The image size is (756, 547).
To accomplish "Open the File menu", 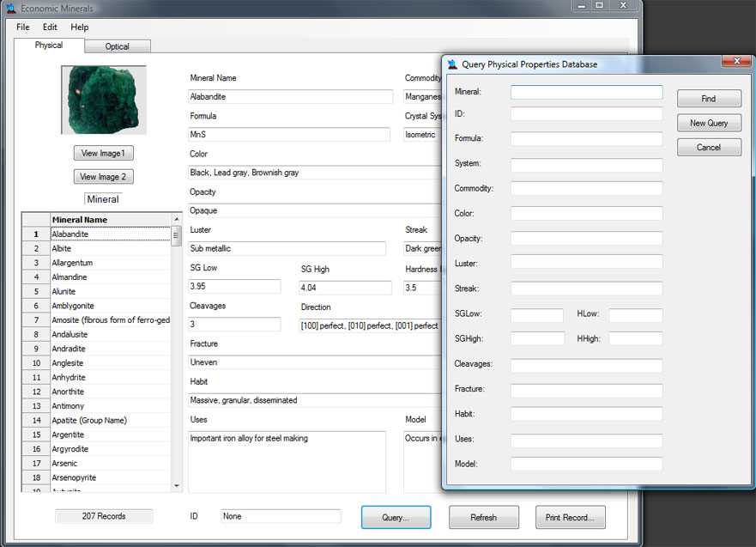I will (23, 27).
